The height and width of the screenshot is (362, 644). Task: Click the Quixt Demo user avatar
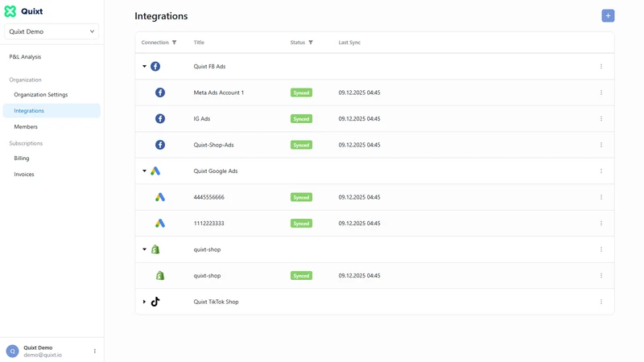point(12,351)
